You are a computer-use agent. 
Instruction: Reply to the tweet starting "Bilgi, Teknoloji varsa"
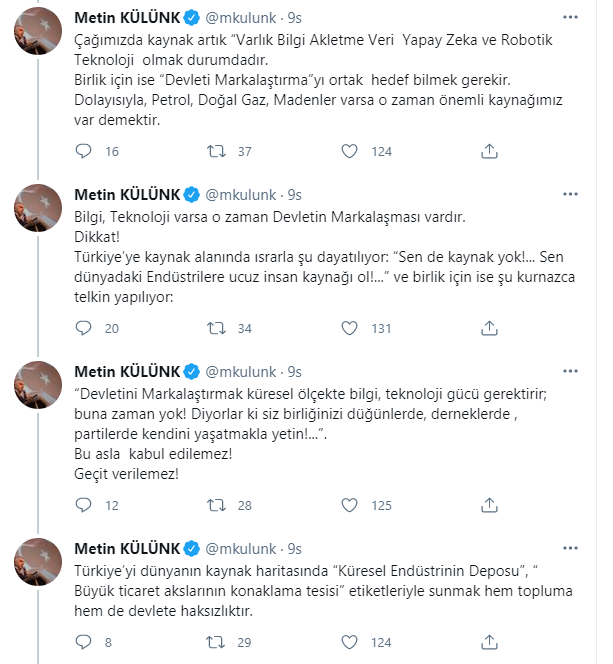coord(86,328)
